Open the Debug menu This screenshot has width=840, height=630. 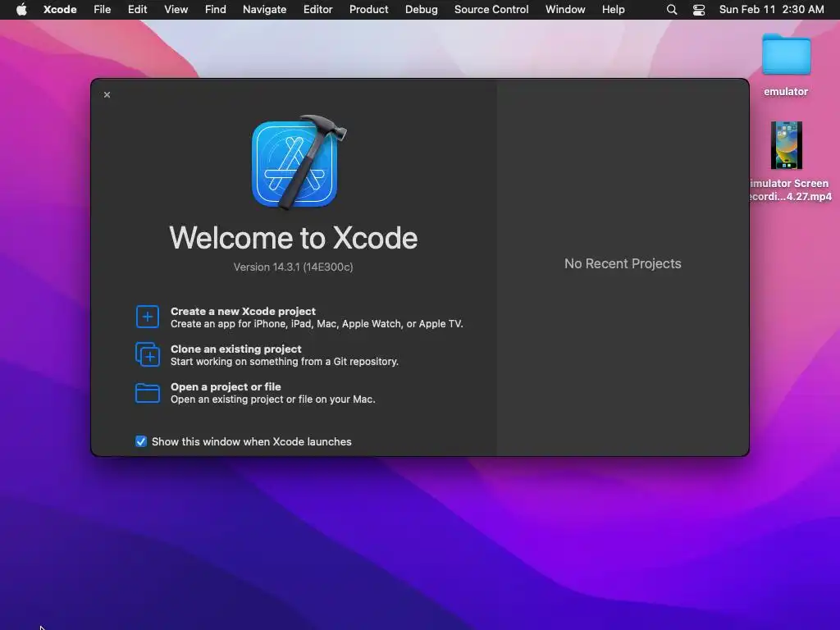(421, 10)
